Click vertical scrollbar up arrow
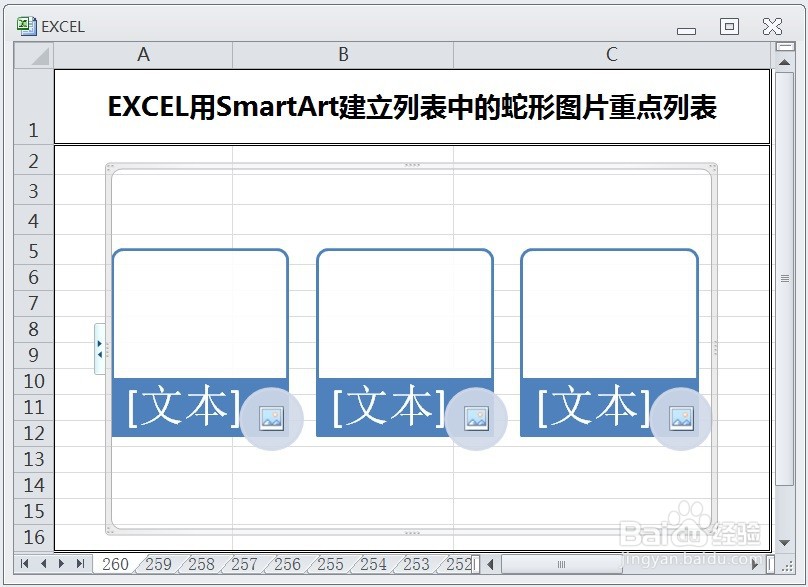 click(784, 62)
